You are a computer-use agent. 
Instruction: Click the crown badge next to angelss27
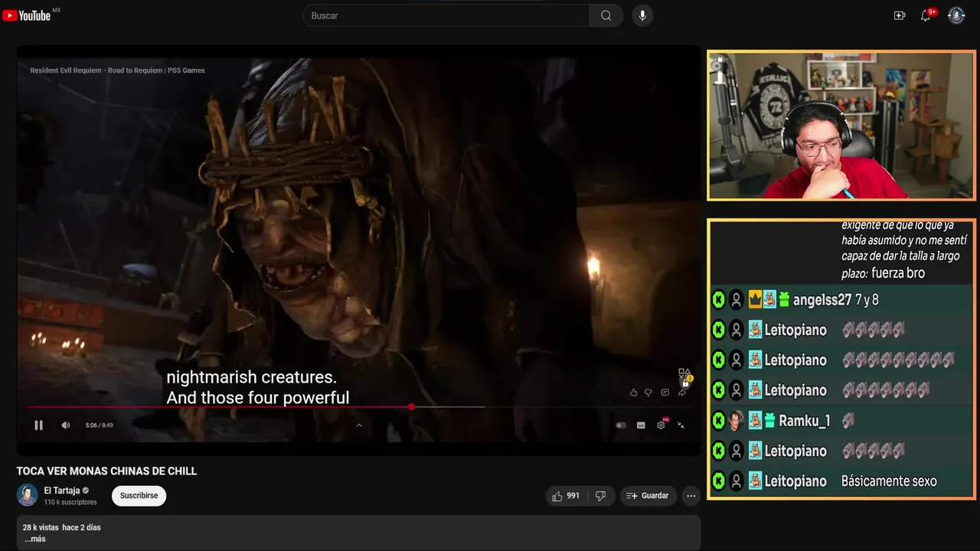[x=755, y=299]
